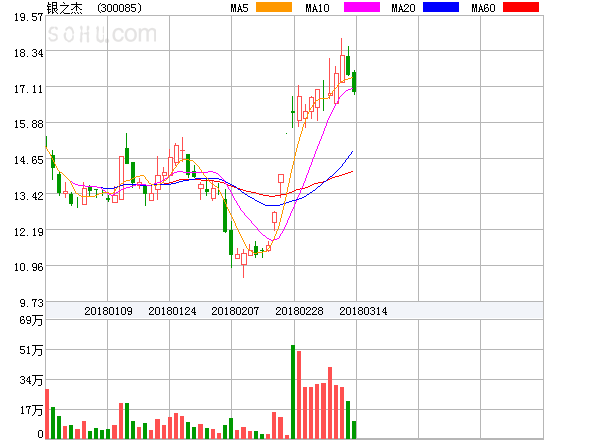Select the MA60 legend label

[x=483, y=8]
